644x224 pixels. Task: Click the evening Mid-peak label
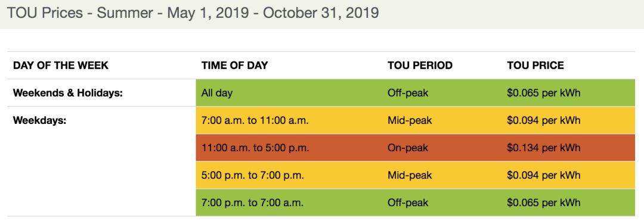pos(410,175)
